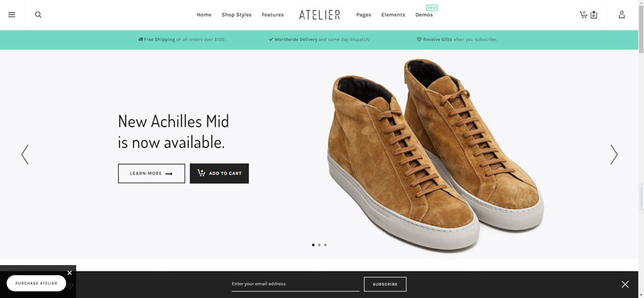
Task: Select the second slider dot
Action: [319, 245]
